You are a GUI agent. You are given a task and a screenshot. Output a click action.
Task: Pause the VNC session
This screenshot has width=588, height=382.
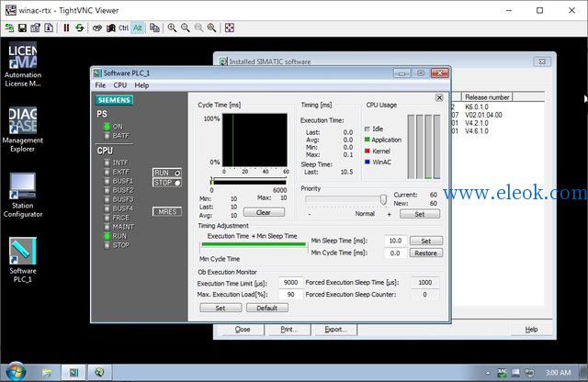tap(66, 28)
